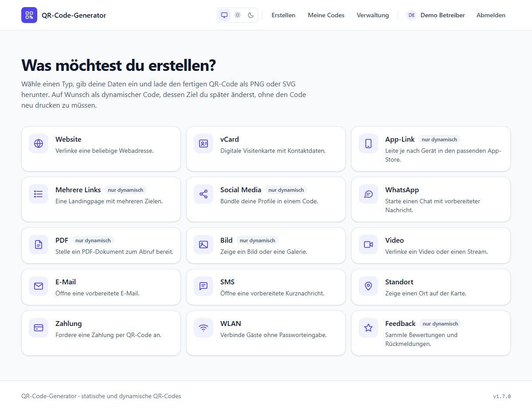Screen dimensions: 532x411
Task: Click the Social Media share icon
Action: (x=203, y=194)
